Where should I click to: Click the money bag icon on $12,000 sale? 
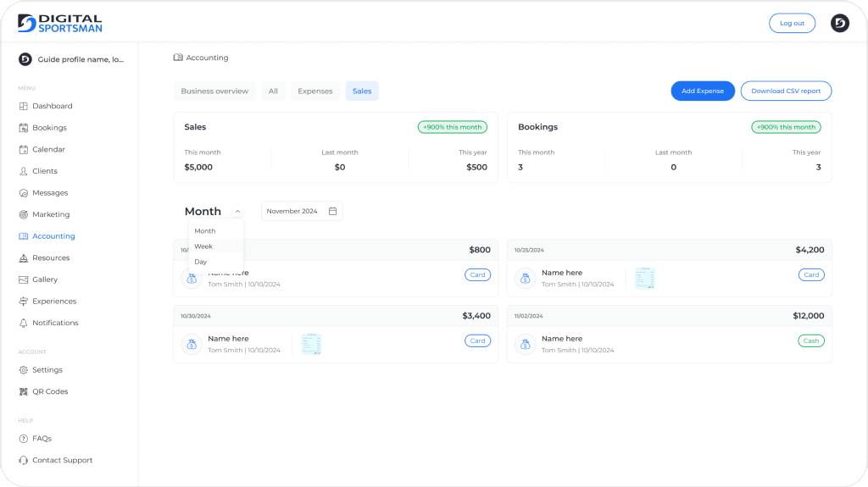pos(526,344)
